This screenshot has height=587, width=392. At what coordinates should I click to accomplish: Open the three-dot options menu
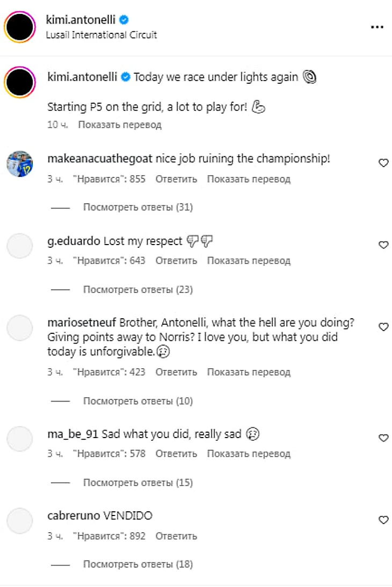pyautogui.click(x=376, y=27)
